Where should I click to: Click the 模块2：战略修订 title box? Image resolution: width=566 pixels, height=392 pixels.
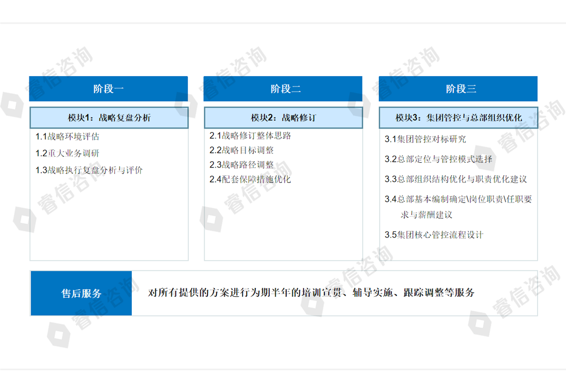(283, 118)
